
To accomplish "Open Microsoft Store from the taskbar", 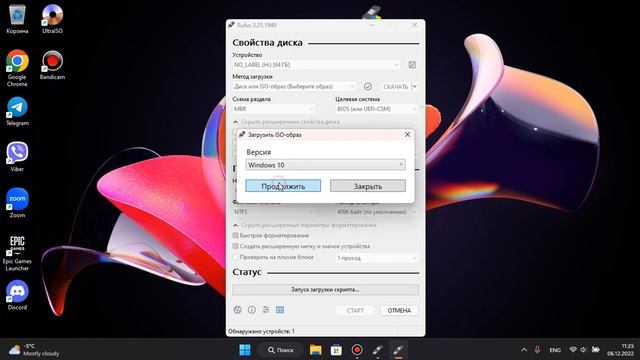I will 336,350.
